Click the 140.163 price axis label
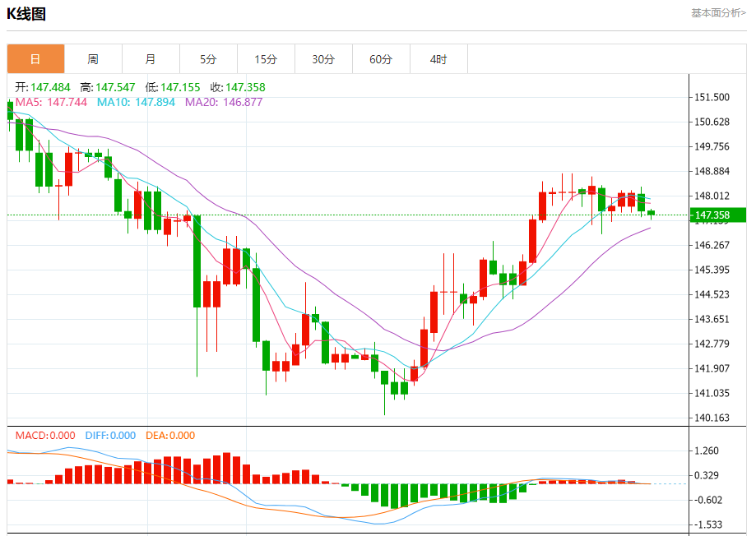 (712, 418)
